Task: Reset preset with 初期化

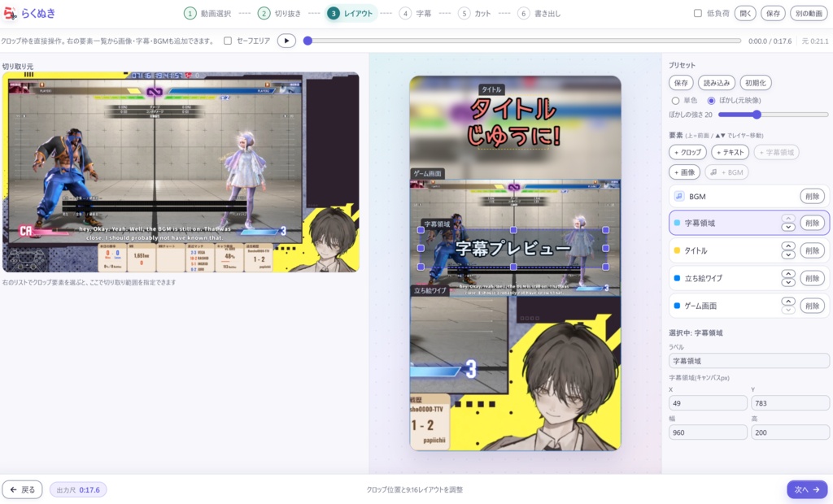Action: [x=756, y=83]
